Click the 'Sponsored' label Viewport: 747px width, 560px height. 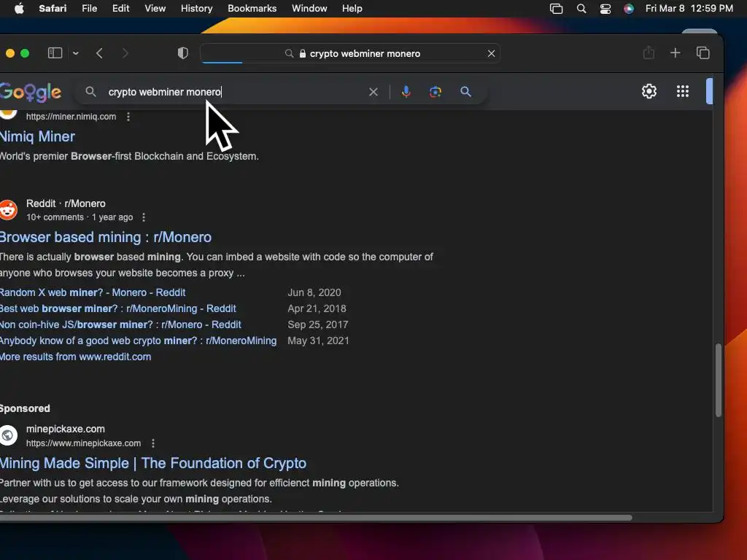(25, 408)
